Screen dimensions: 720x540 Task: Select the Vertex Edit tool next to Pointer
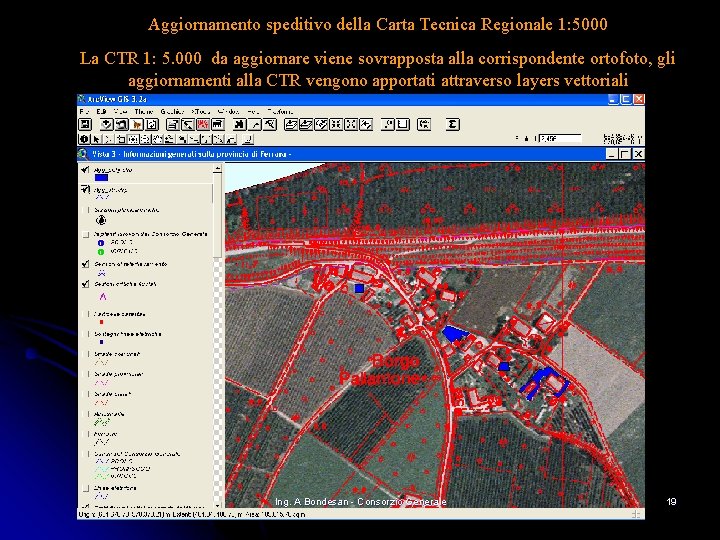(x=108, y=139)
